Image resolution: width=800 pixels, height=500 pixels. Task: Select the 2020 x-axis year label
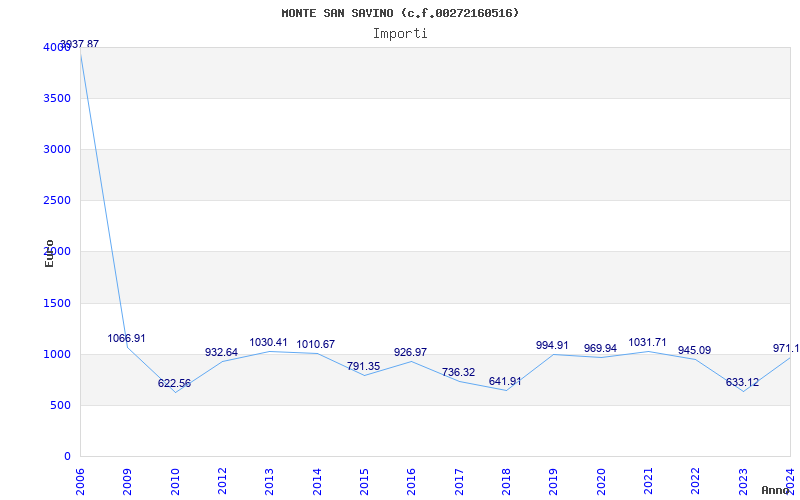click(601, 482)
